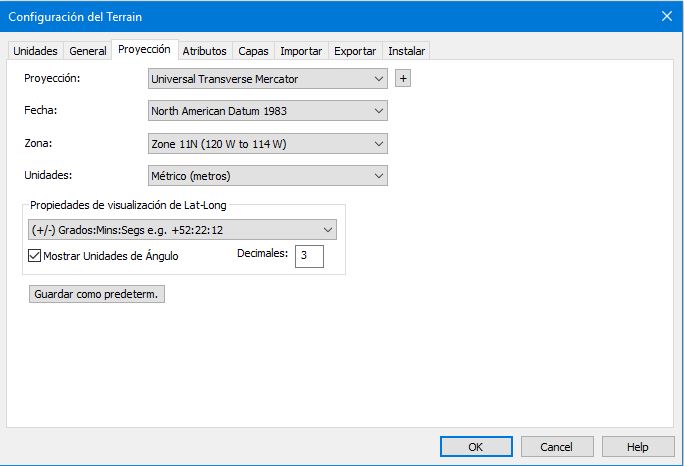Switch to the Unidades tab

pyautogui.click(x=36, y=51)
